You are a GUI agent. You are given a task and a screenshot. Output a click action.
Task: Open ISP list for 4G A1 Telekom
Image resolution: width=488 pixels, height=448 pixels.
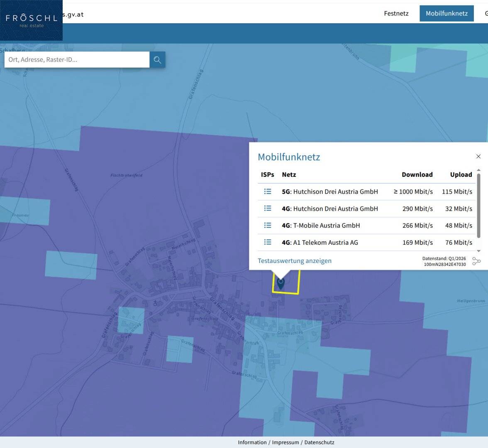(x=268, y=242)
